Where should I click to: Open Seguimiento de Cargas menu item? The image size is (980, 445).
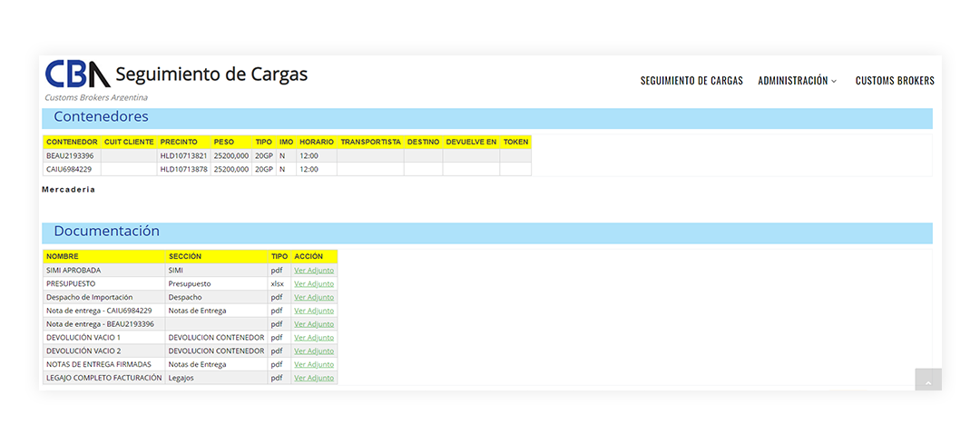pos(691,81)
